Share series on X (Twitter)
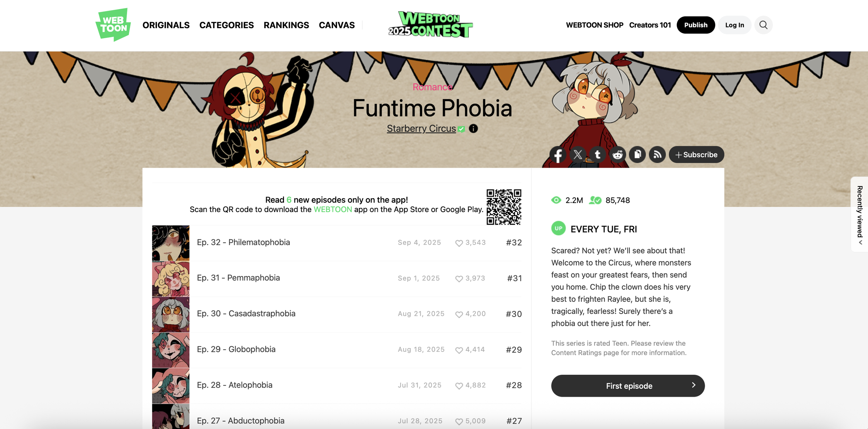 (578, 155)
